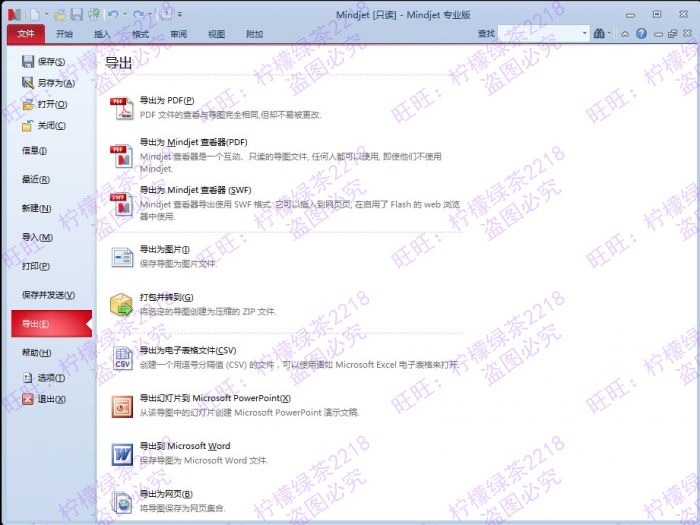This screenshot has width=700, height=525.
Task: Click the Mindjet logo icon in title bar
Action: 15,14
